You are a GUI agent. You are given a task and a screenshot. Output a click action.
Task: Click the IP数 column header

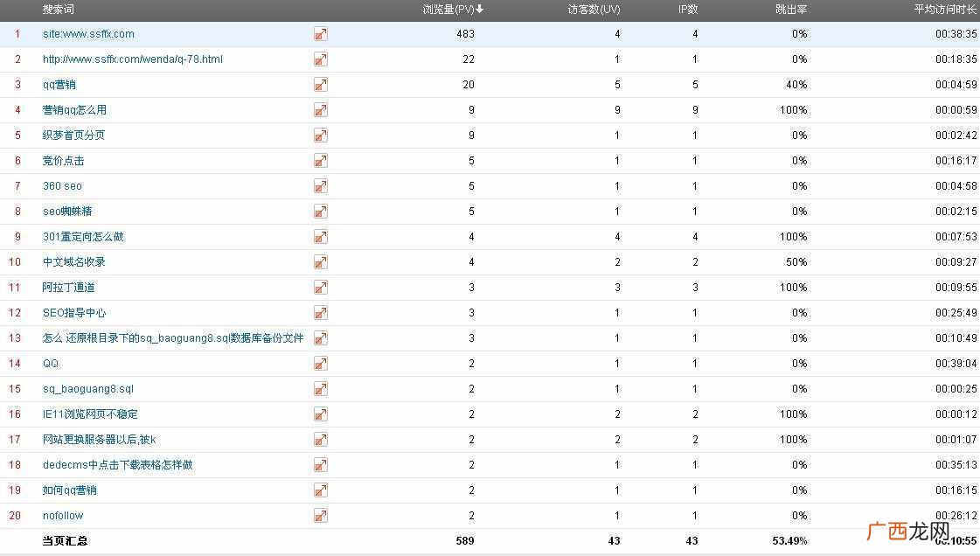(x=688, y=10)
